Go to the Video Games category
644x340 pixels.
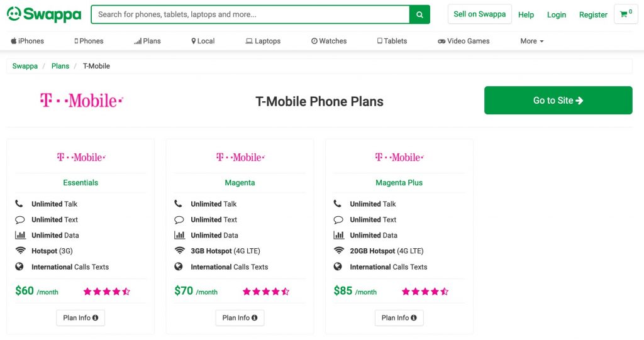click(x=464, y=41)
